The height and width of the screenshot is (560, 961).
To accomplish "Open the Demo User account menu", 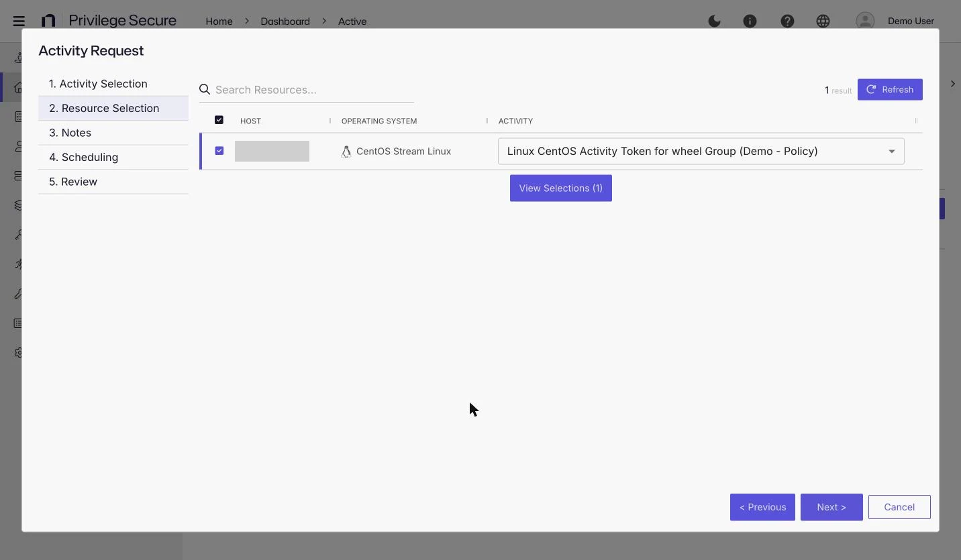I will (x=911, y=21).
